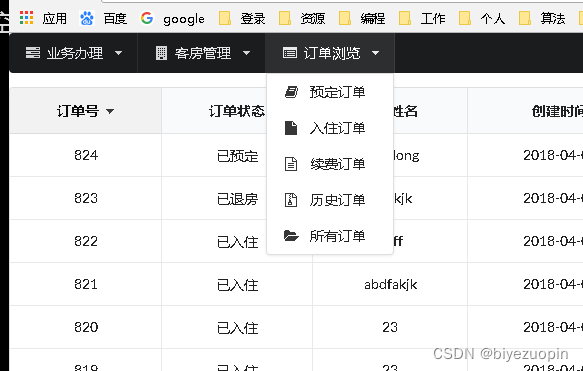Open the 百度 bookmark link

point(115,18)
